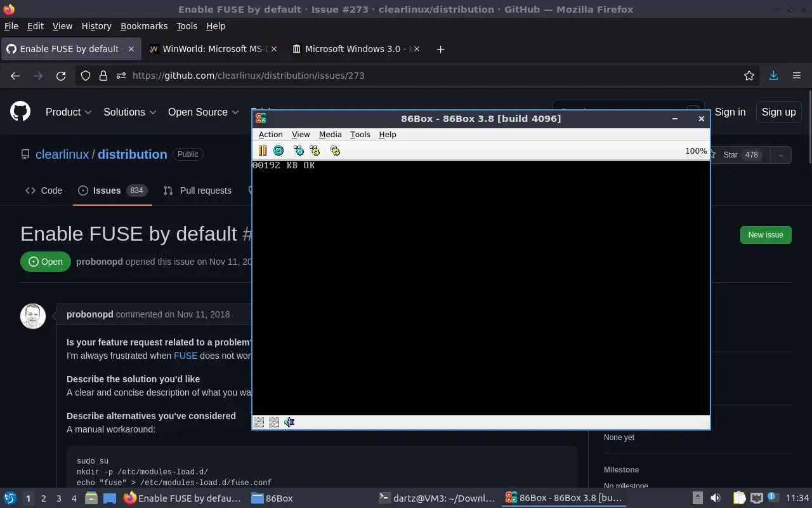This screenshot has height=508, width=812.
Task: Switch to workspace 2 in taskbar
Action: 43,498
